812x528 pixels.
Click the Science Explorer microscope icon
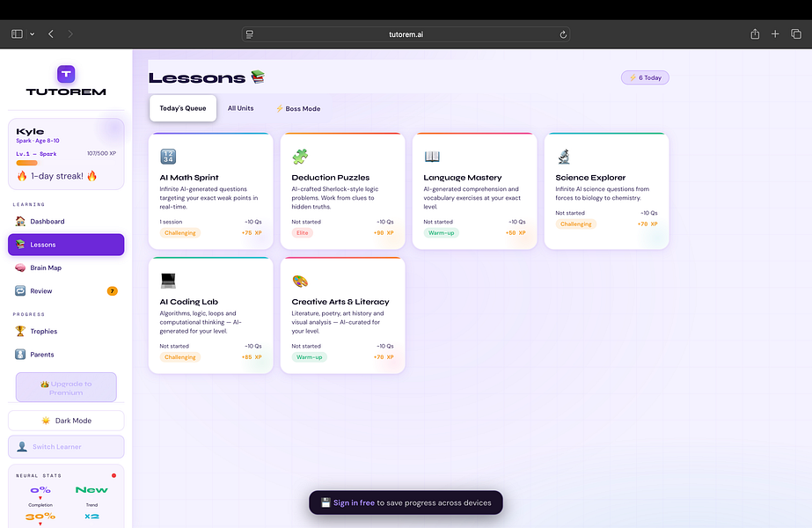pos(563,157)
